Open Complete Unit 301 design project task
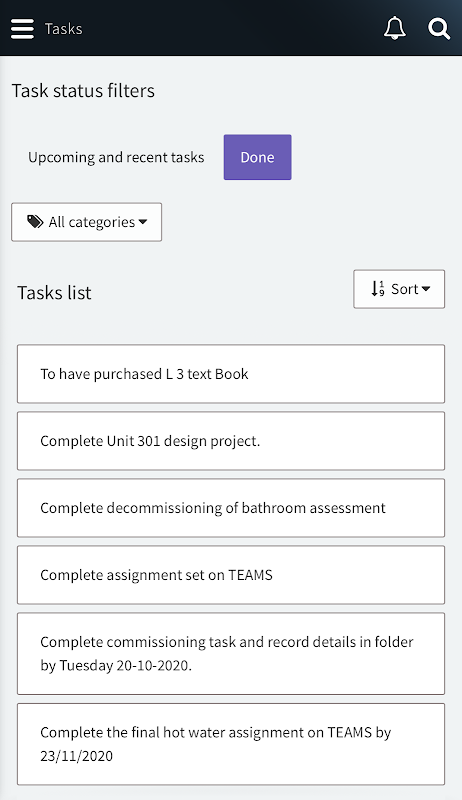This screenshot has height=800, width=462. click(231, 441)
